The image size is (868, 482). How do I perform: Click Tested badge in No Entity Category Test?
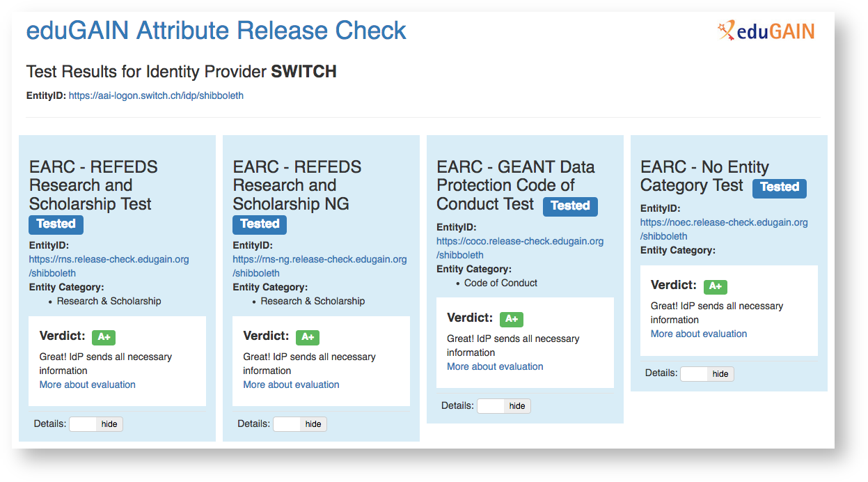point(779,187)
